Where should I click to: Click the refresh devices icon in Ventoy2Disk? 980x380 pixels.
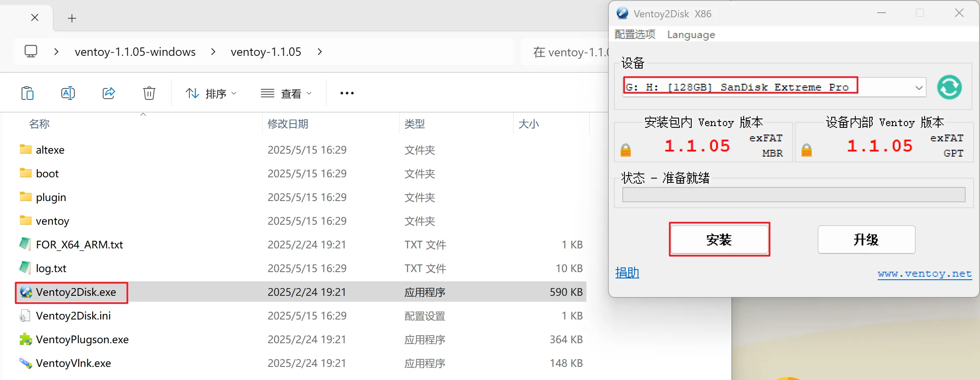(949, 87)
